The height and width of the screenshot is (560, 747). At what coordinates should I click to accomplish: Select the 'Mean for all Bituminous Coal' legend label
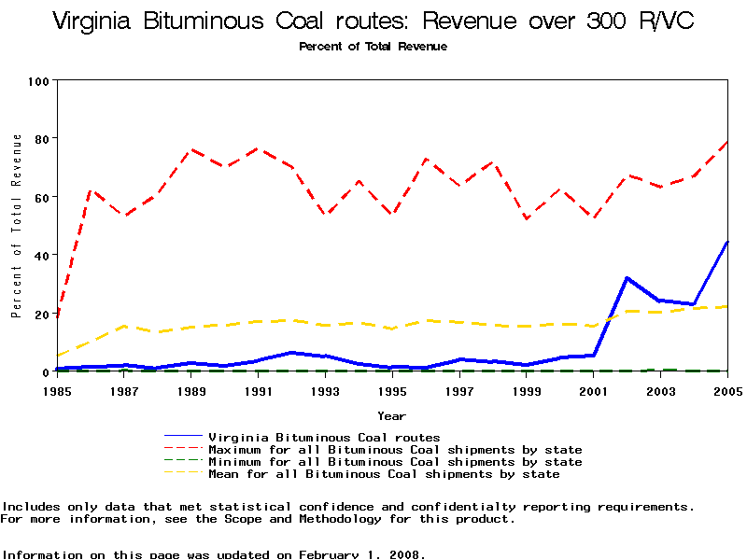coord(384,474)
